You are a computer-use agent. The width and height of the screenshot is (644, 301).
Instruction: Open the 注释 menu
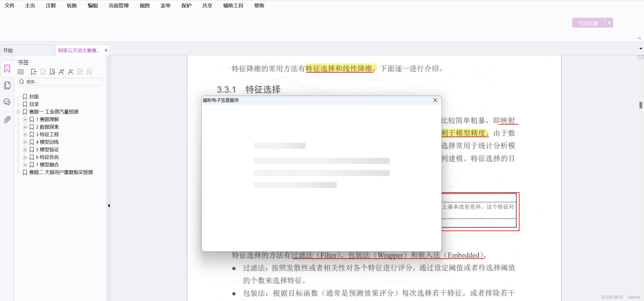point(51,6)
